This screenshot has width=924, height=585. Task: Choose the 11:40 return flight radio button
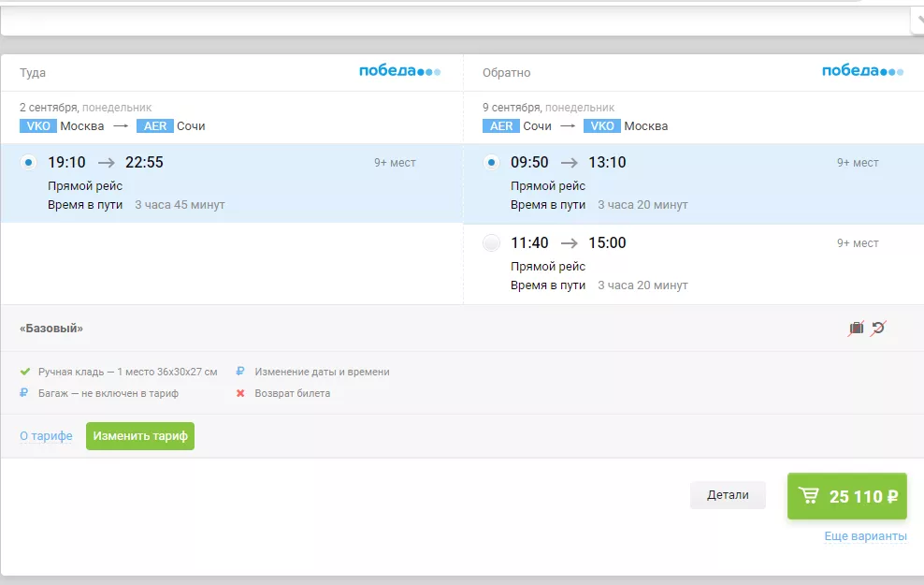click(491, 243)
